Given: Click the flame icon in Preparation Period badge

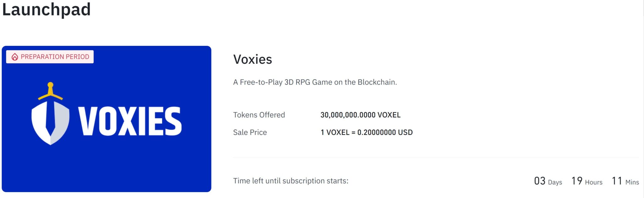Looking at the screenshot, I should 15,57.
